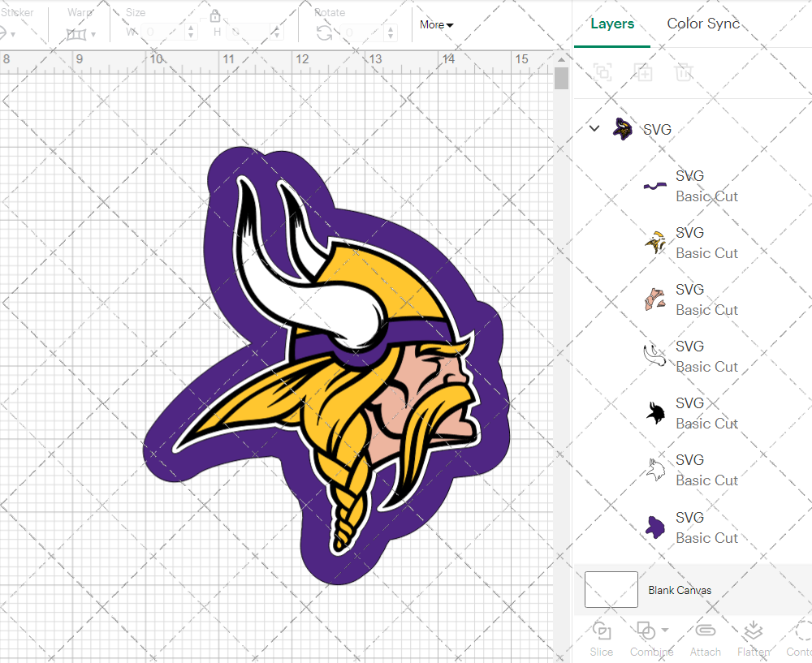Click the Blank Canvas color swatch
812x663 pixels.
pyautogui.click(x=611, y=590)
